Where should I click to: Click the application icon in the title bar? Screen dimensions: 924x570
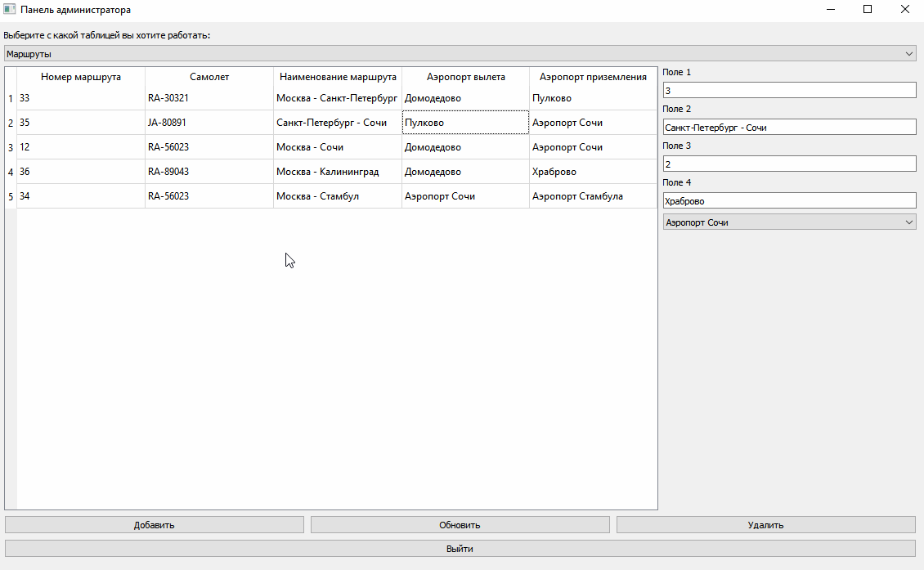11,9
